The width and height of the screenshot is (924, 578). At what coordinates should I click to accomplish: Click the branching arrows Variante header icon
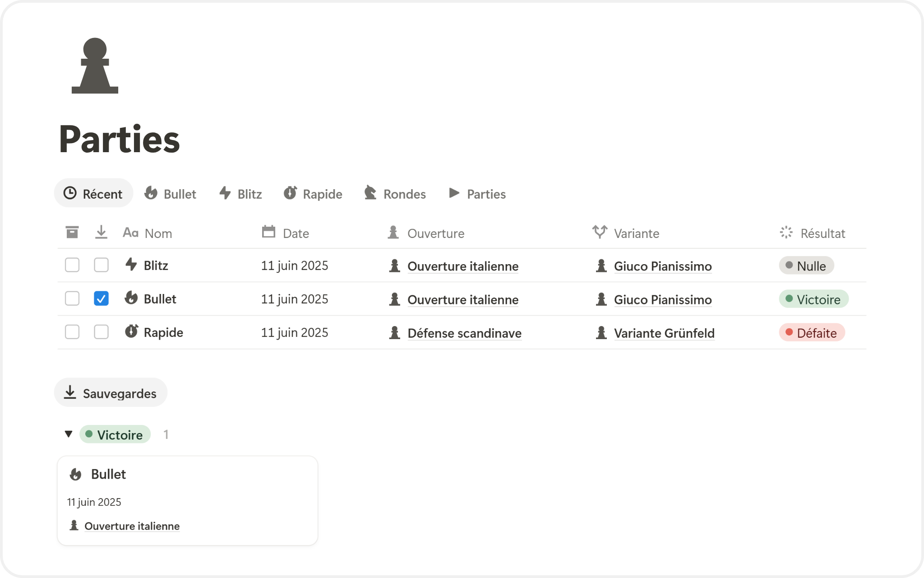[600, 232]
